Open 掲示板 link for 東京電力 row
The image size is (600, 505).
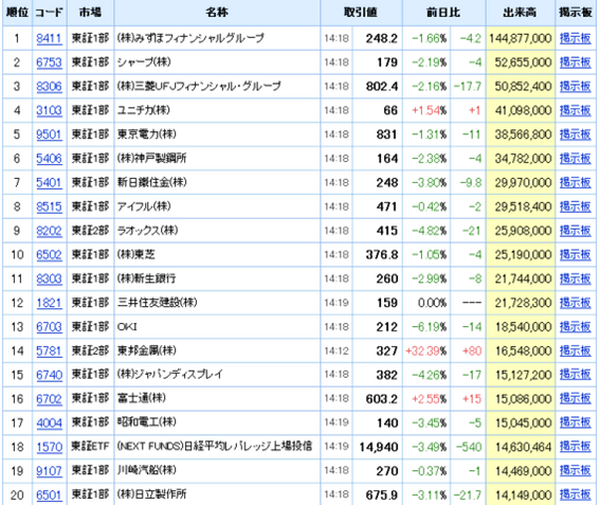point(575,135)
